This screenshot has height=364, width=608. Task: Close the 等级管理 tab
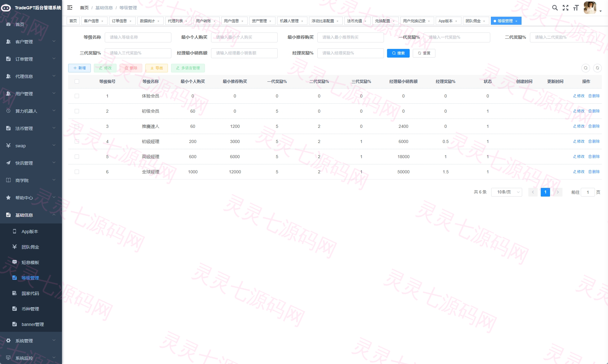pyautogui.click(x=516, y=21)
